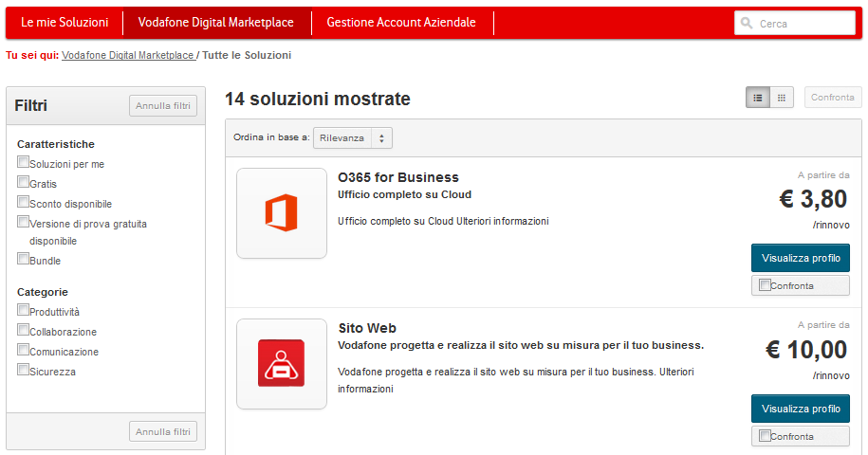The image size is (868, 455).
Task: Check the Produttività category
Action: [x=24, y=310]
